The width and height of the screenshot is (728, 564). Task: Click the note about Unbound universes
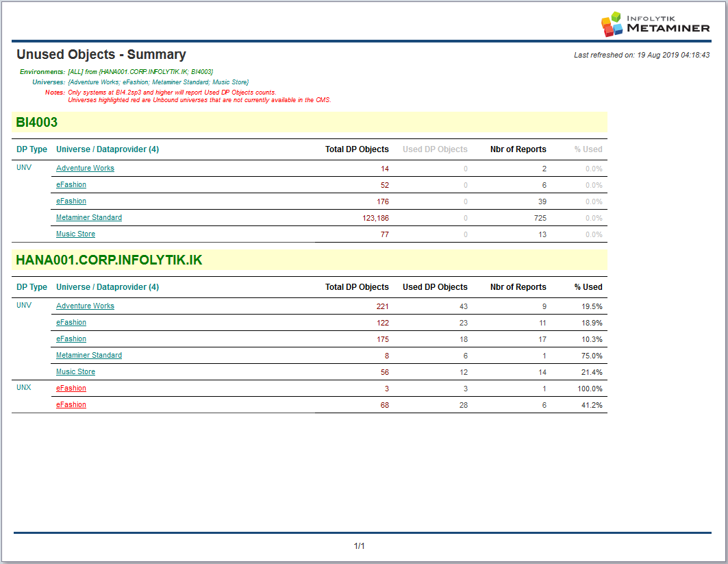(x=199, y=100)
